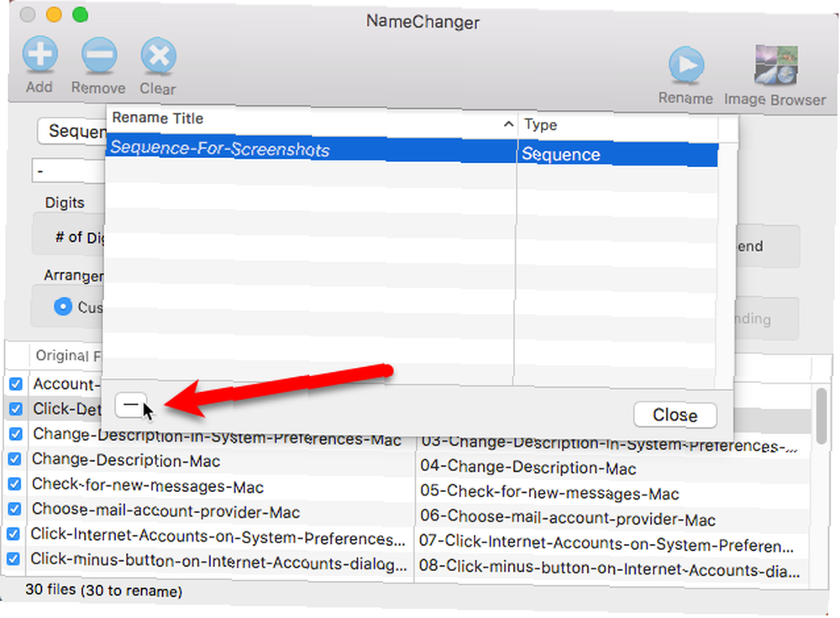This screenshot has width=840, height=618.
Task: Click the file list vertical scrollbar
Action: 822,416
